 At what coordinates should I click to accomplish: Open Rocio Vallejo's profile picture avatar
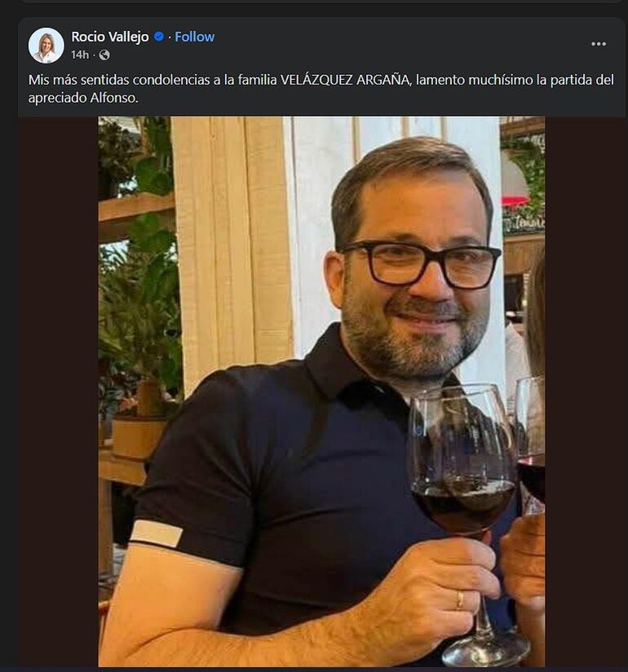point(46,45)
